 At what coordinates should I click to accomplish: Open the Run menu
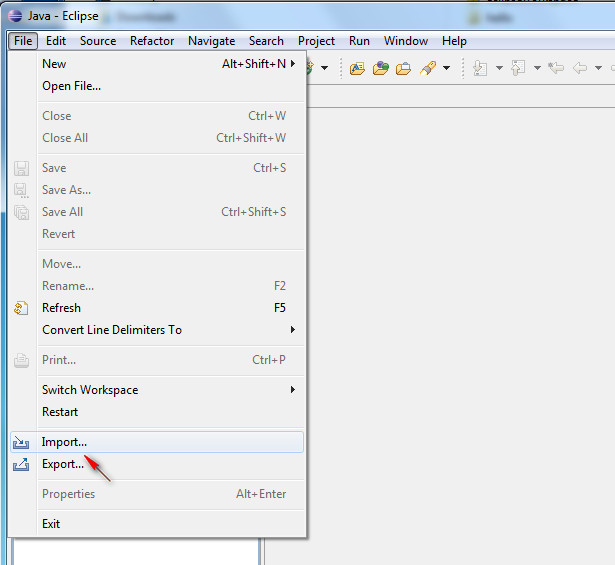coord(359,41)
